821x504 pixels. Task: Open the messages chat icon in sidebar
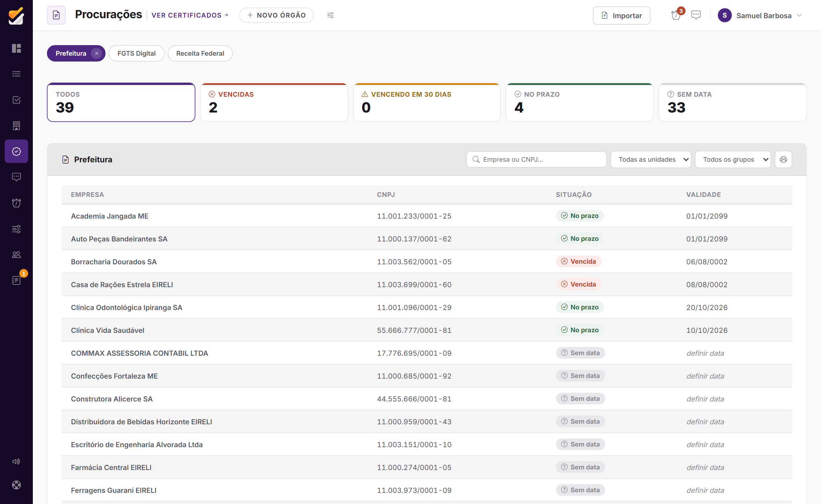(16, 177)
